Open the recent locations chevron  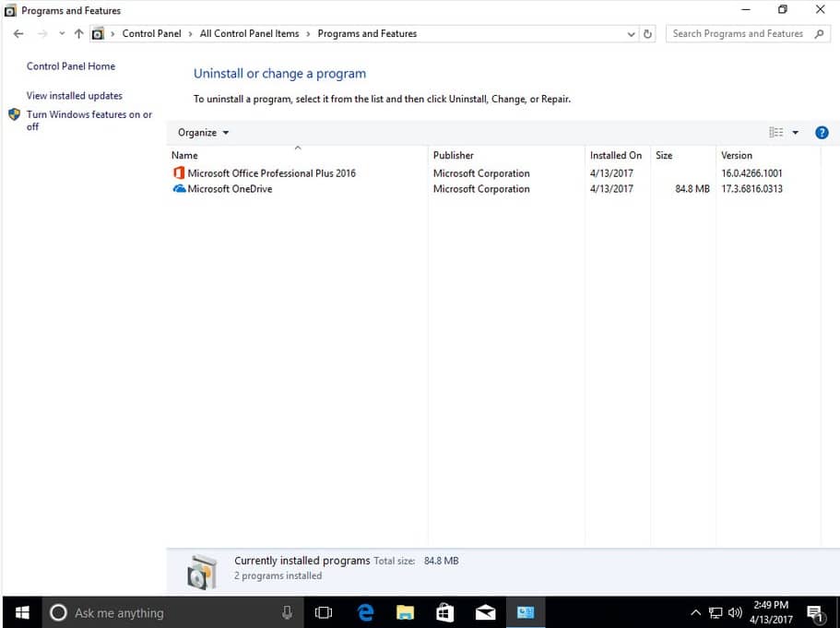(x=62, y=34)
